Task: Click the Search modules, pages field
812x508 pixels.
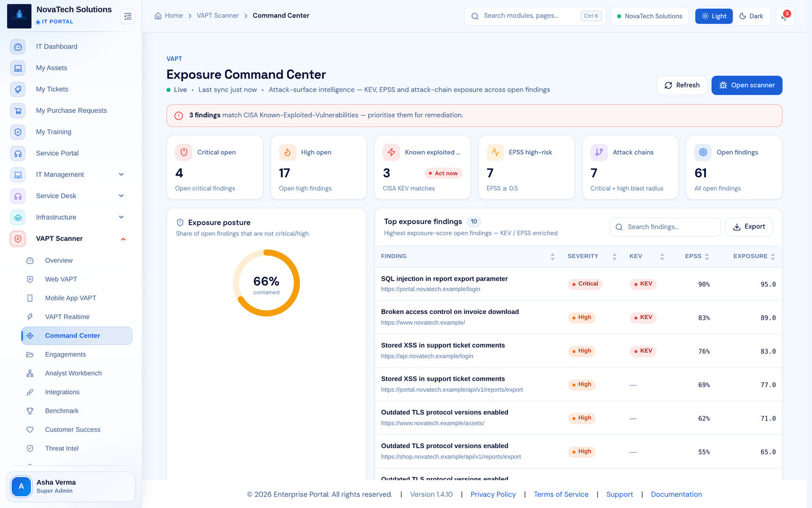Action: tap(535, 16)
